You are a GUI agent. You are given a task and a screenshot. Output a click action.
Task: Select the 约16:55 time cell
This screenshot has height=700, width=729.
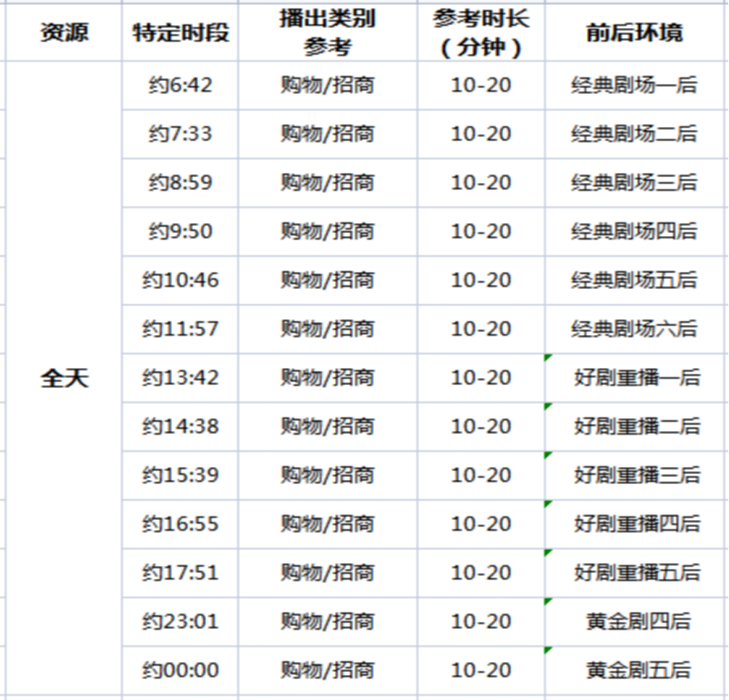click(x=180, y=524)
